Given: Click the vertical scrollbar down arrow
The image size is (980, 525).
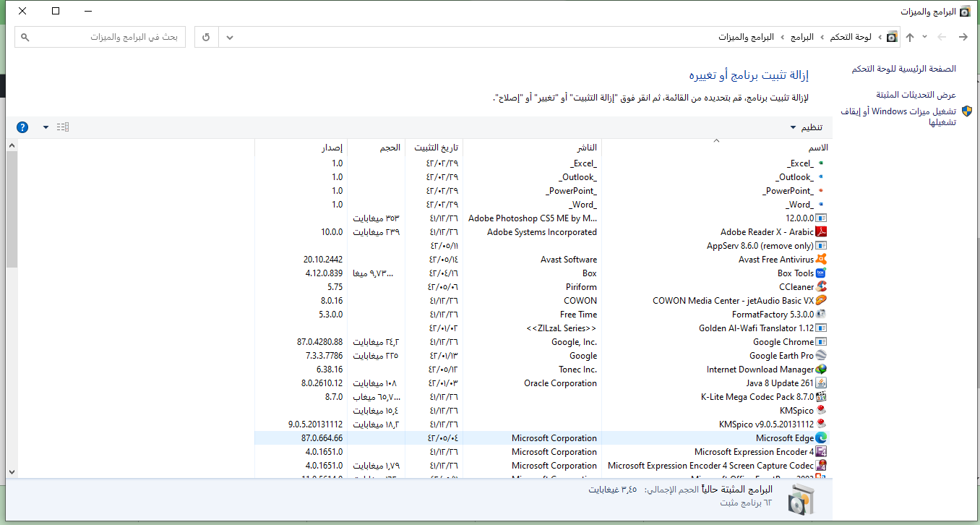Looking at the screenshot, I should pos(11,472).
